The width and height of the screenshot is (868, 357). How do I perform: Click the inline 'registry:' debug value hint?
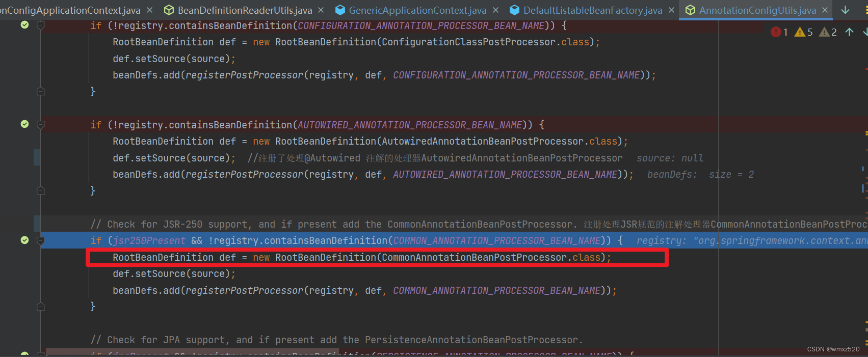752,240
